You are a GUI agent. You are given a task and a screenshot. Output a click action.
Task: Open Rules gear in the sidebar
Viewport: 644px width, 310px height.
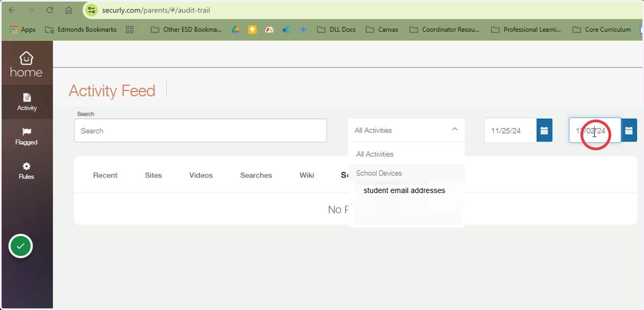point(26,171)
